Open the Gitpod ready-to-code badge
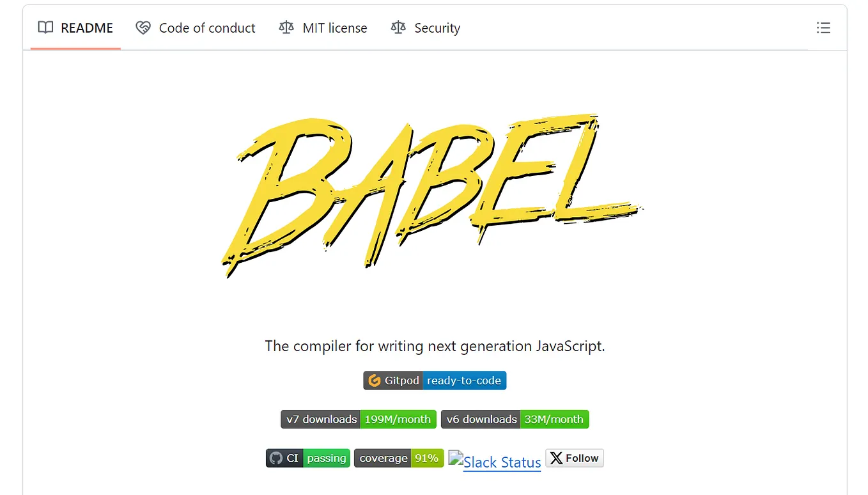 [x=435, y=380]
